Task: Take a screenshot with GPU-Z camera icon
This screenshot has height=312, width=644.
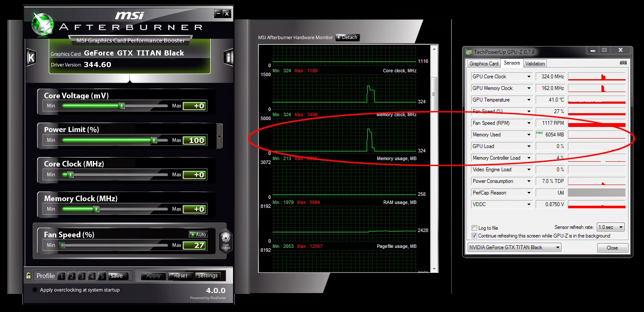Action: [623, 63]
